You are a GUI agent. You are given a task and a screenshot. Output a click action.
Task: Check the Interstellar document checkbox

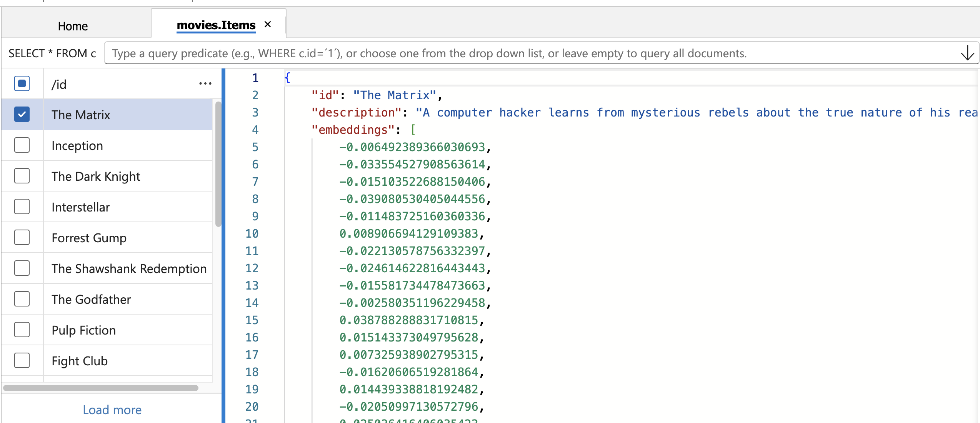coord(22,207)
